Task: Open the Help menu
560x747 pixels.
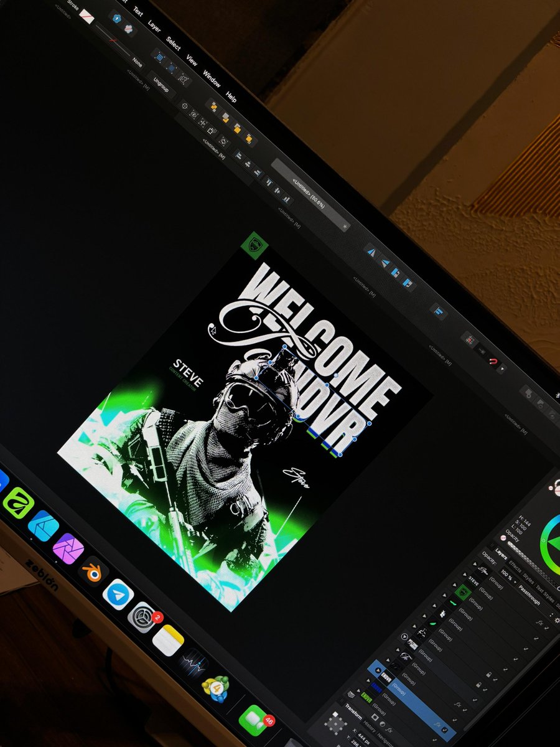Action: [x=231, y=97]
